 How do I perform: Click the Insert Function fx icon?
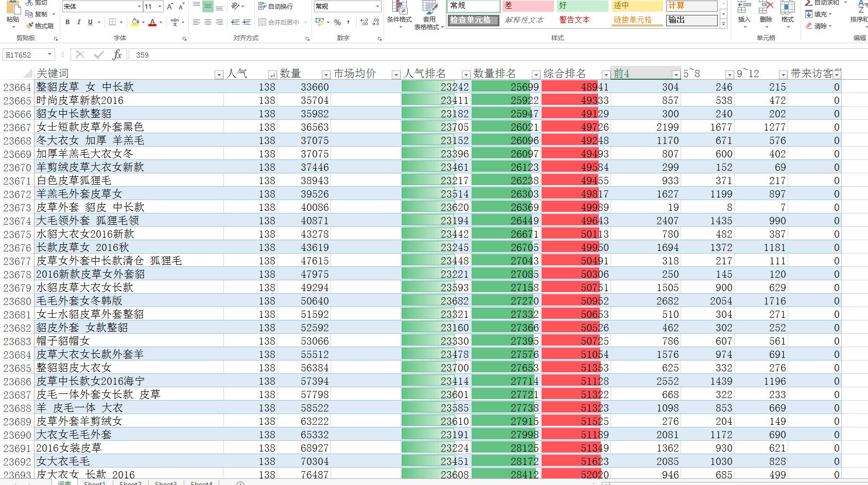[x=117, y=55]
